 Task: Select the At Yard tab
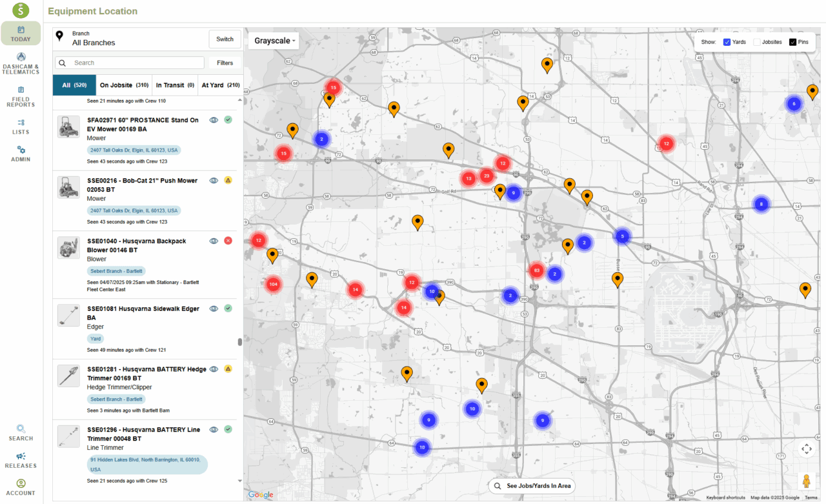(221, 85)
